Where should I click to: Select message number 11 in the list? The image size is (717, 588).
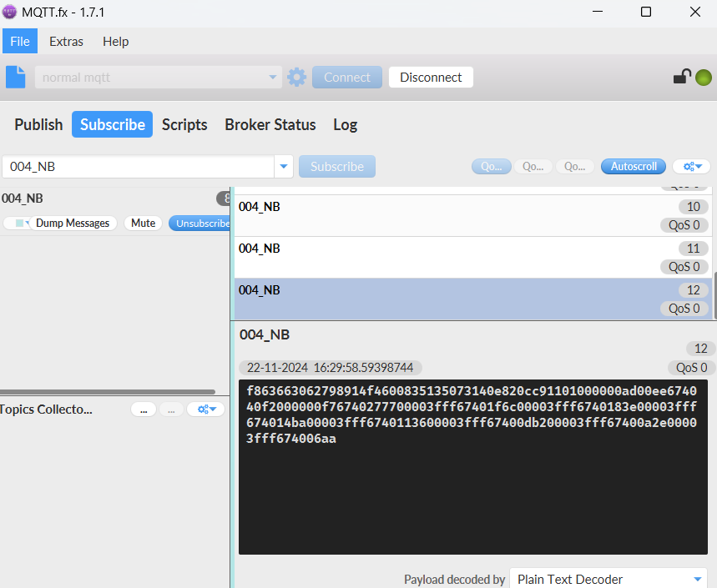[473, 257]
